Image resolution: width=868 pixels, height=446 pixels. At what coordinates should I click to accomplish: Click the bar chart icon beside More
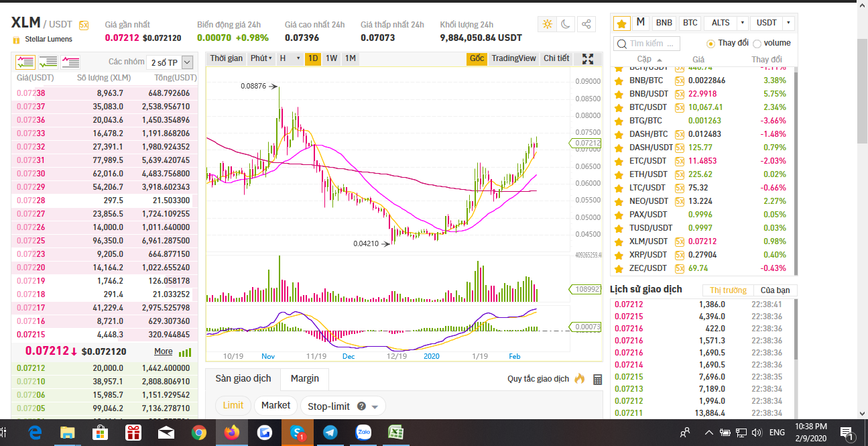click(185, 351)
